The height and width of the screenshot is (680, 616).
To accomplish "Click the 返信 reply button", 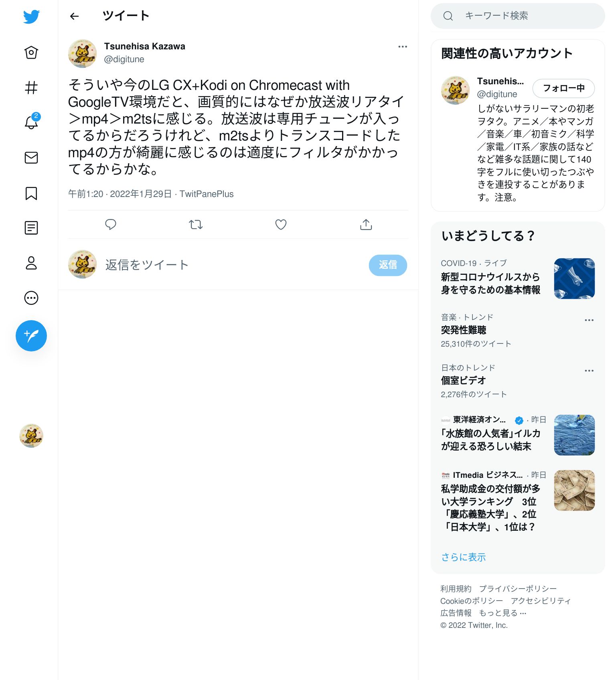I will 388,265.
